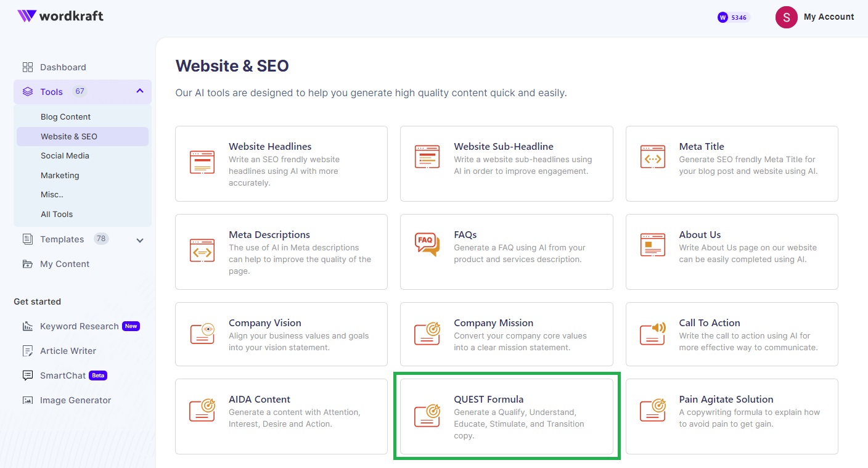
Task: Open the My Account dropdown
Action: click(x=815, y=17)
